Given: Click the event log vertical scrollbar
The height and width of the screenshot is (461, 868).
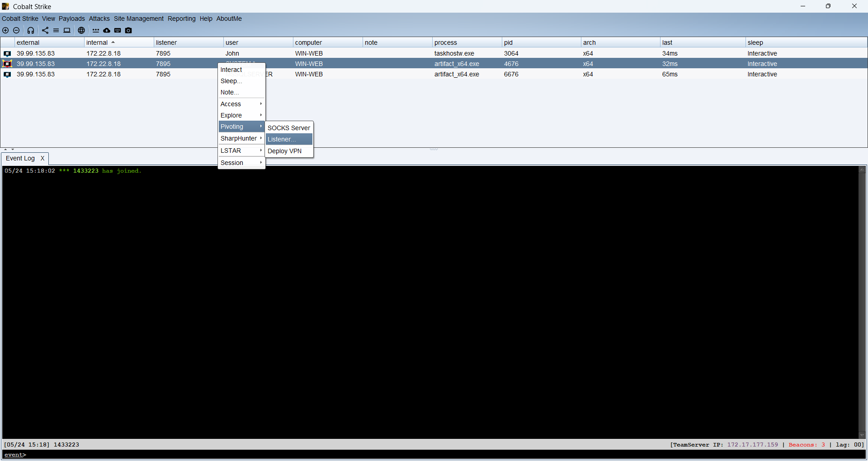Looking at the screenshot, I should click(862, 302).
